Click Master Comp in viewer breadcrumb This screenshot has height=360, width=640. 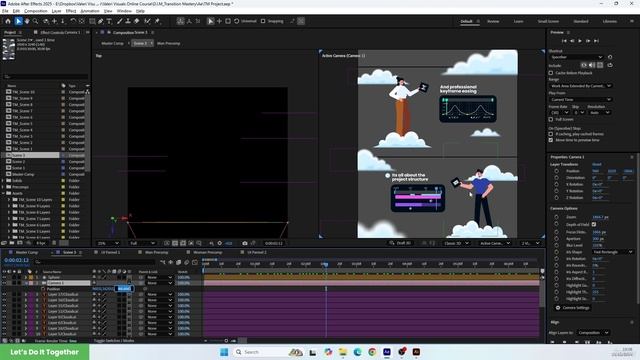click(x=112, y=43)
